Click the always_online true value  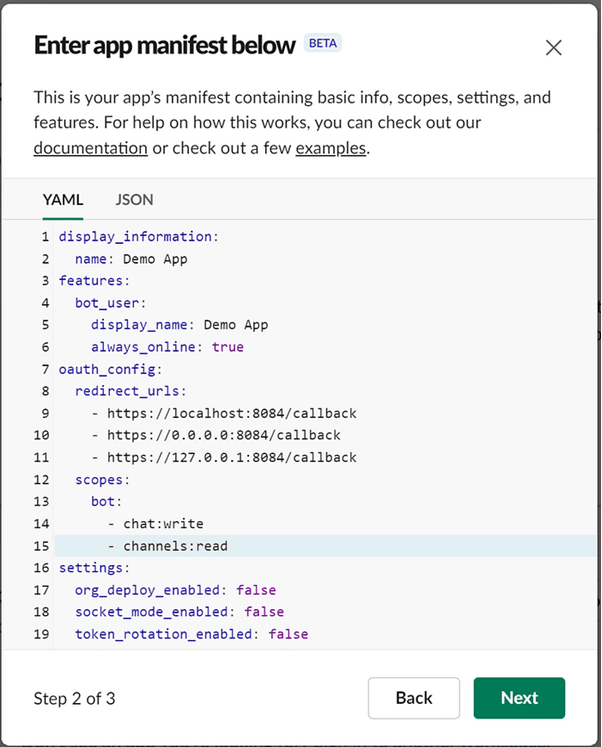[227, 347]
